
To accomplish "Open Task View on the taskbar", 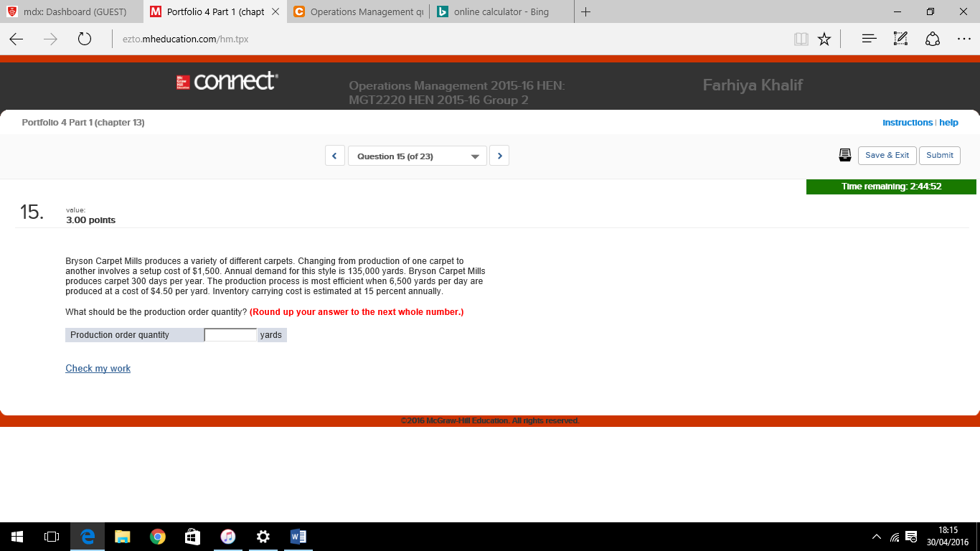I will point(52,537).
